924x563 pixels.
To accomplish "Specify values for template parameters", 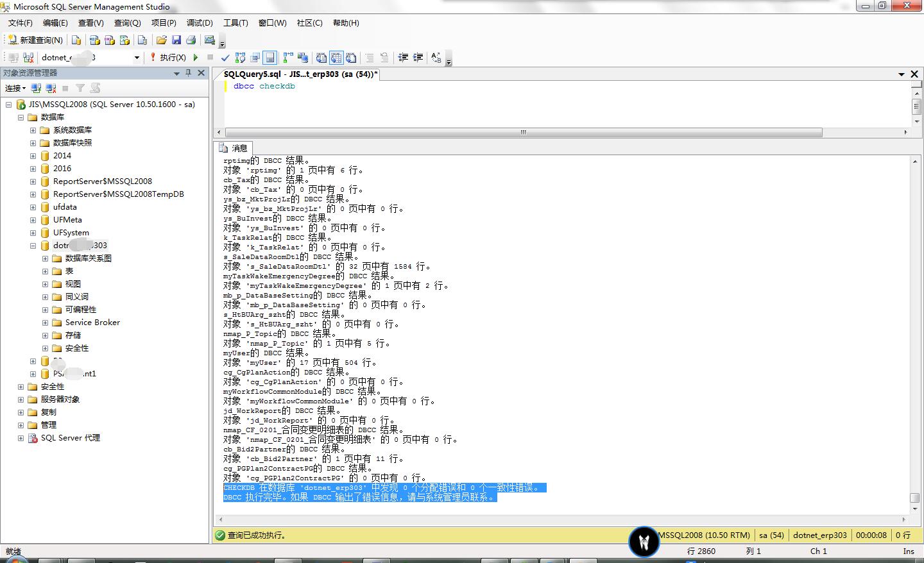I will [436, 57].
